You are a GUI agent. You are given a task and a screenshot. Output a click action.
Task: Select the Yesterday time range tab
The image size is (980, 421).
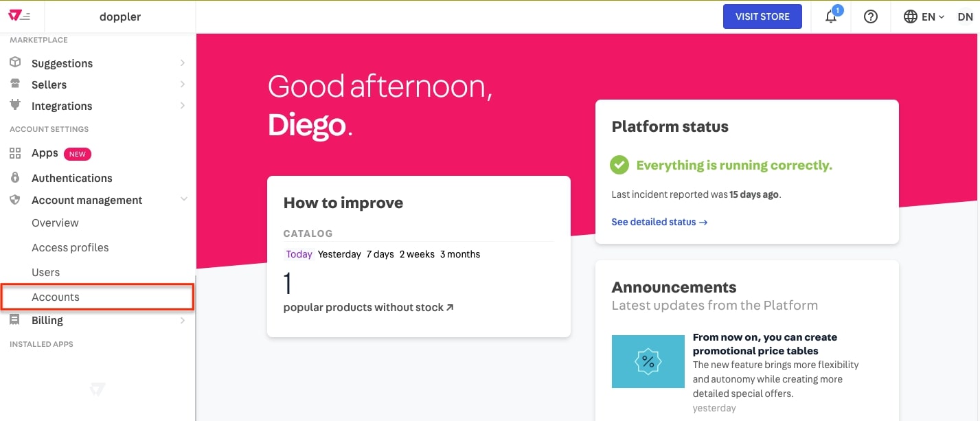(x=339, y=254)
